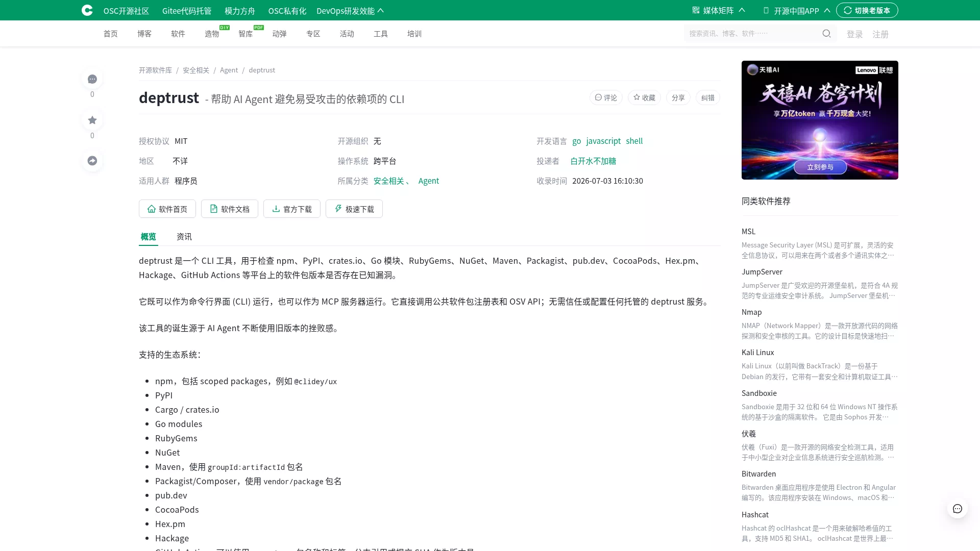Image resolution: width=980 pixels, height=551 pixels.
Task: Click 安全相关 category link in 所属分类
Action: (389, 181)
